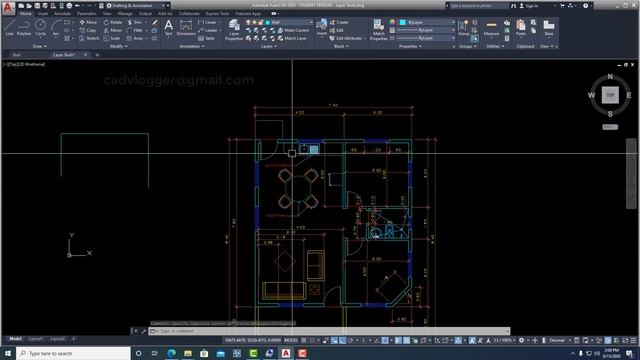The height and width of the screenshot is (360, 640).
Task: Open the object color ByLayer dropdown
Action: click(x=427, y=22)
